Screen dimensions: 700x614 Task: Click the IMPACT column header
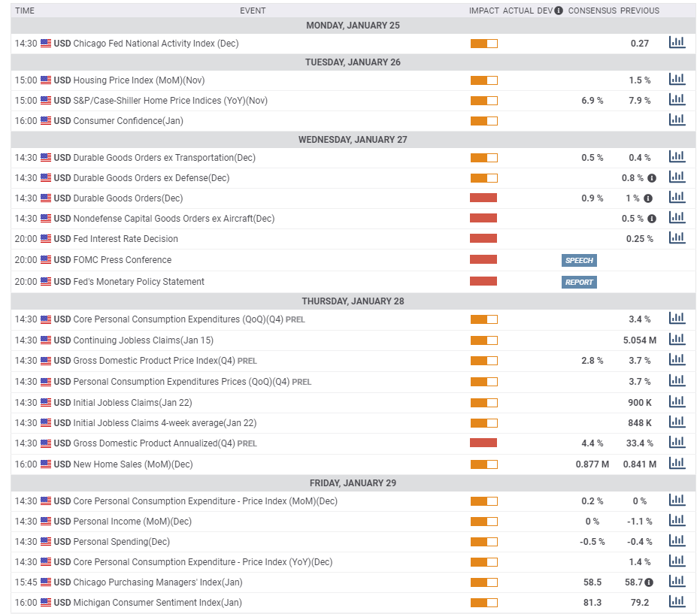483,11
